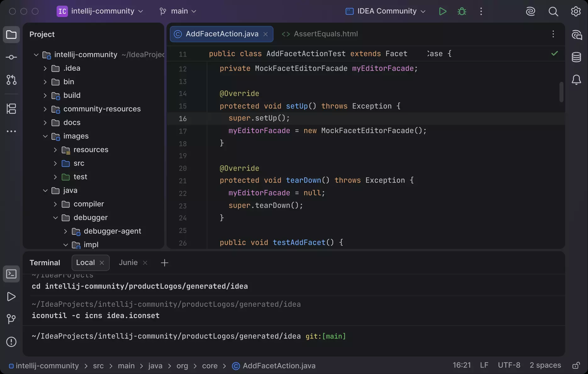Open the Commit tool window
Screen dimensions: 588x374
tap(11, 57)
